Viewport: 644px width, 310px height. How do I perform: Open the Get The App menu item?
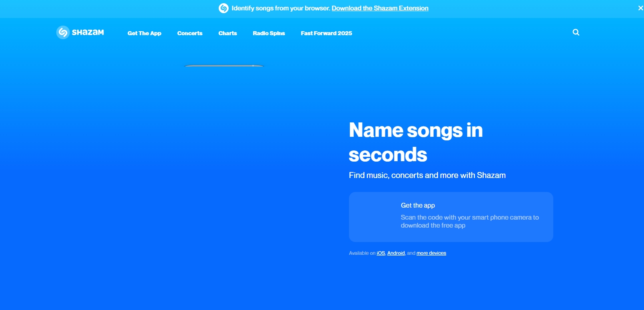[144, 33]
